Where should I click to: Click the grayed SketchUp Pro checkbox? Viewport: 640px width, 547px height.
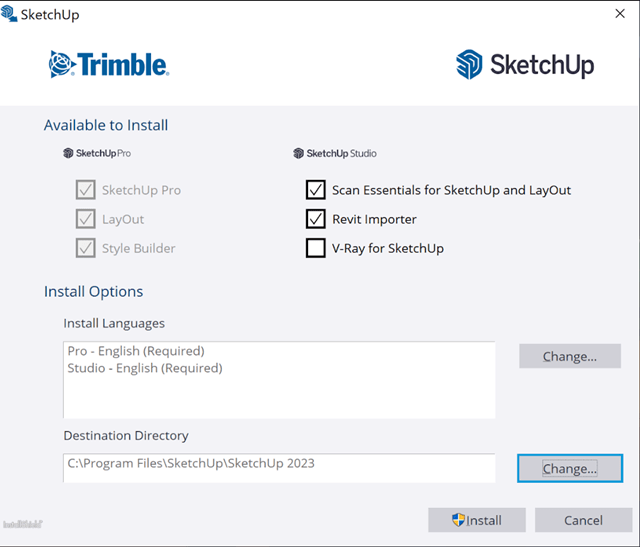[85, 190]
